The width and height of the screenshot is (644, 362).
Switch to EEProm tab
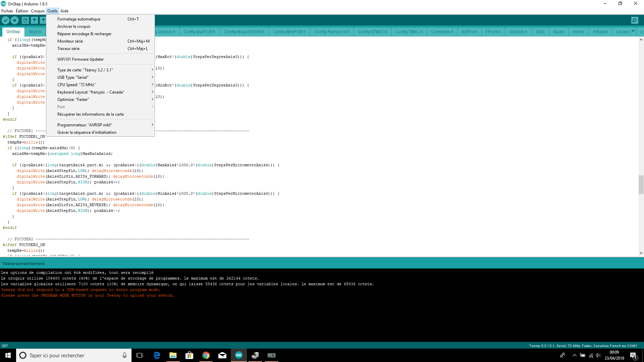click(x=469, y=32)
